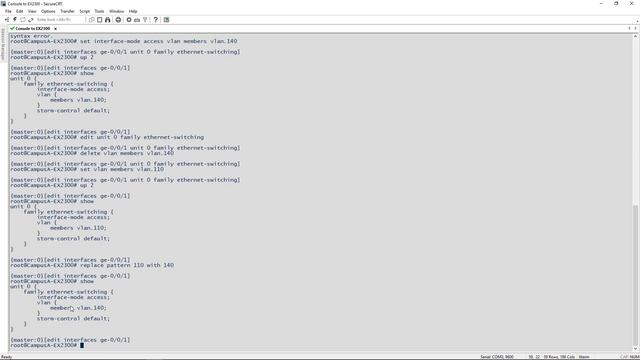Click 'syntax error.' line at top
Image resolution: width=640 pixels, height=360 pixels.
pos(31,36)
